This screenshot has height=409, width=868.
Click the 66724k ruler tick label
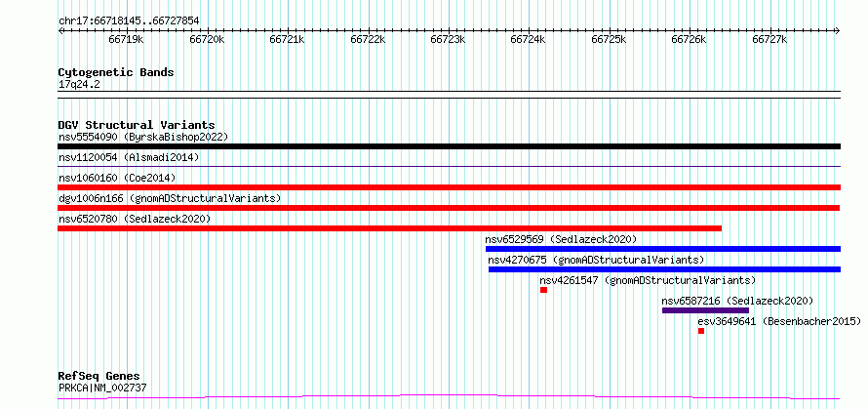pos(529,40)
